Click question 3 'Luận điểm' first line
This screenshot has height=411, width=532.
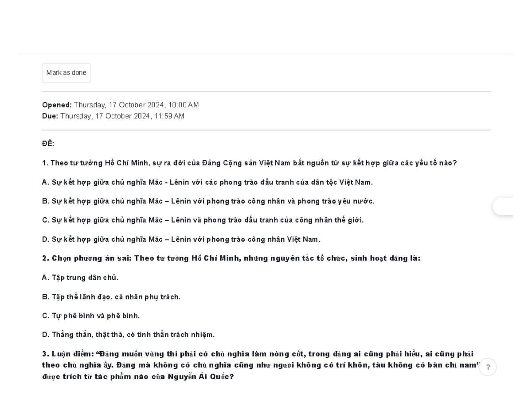(258, 354)
